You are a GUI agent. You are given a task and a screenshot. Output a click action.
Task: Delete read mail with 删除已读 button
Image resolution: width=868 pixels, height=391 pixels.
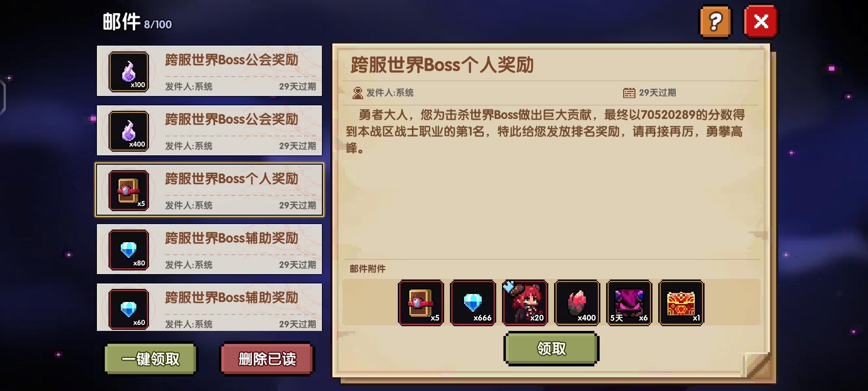point(267,359)
